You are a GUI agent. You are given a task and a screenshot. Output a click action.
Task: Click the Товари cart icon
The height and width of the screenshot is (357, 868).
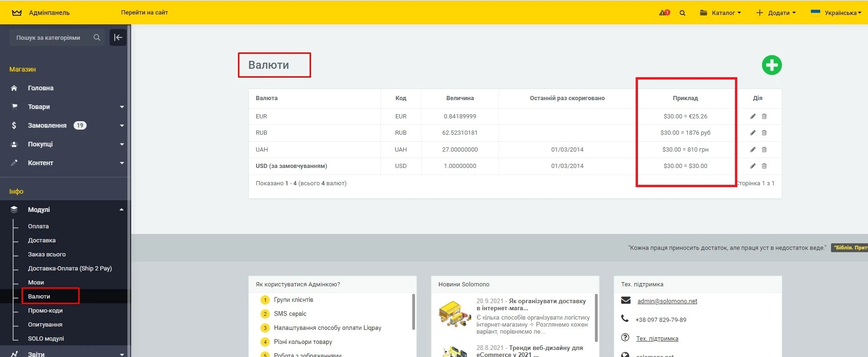[15, 107]
